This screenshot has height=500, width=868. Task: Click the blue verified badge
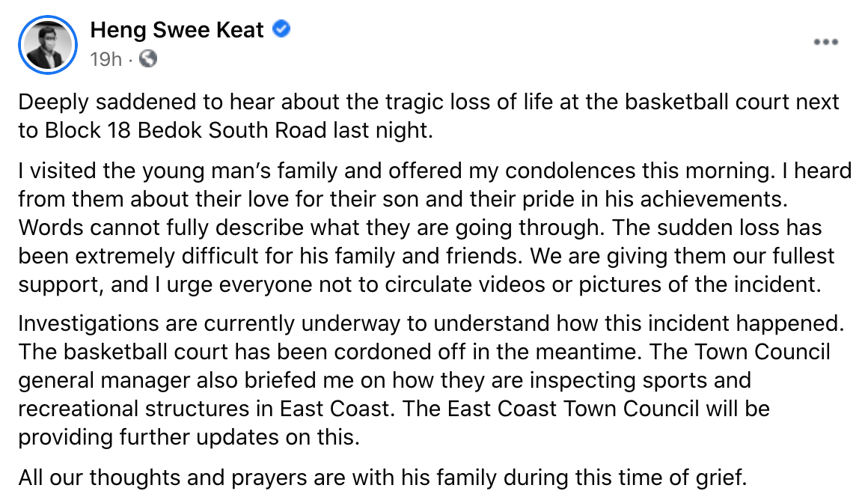[x=281, y=30]
